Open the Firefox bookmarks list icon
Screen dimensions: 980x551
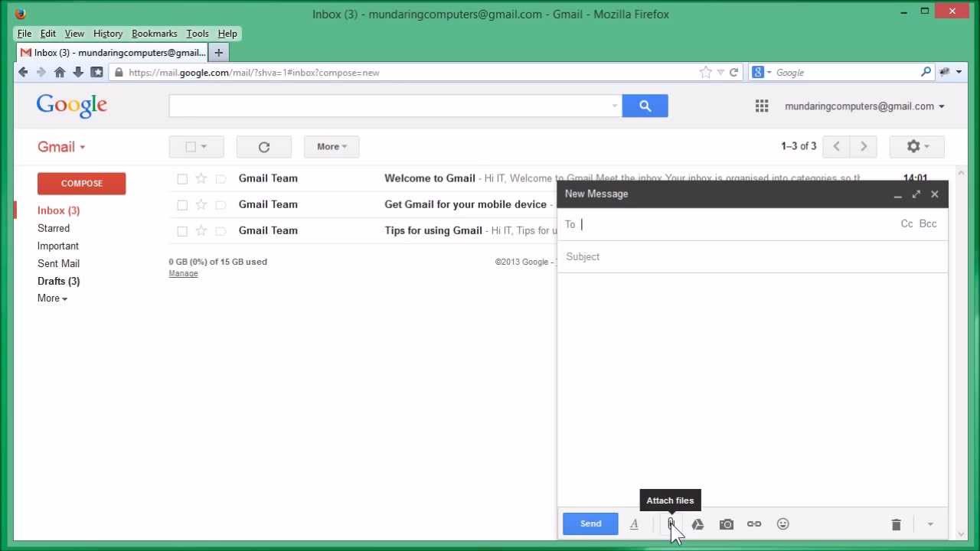[x=96, y=72]
